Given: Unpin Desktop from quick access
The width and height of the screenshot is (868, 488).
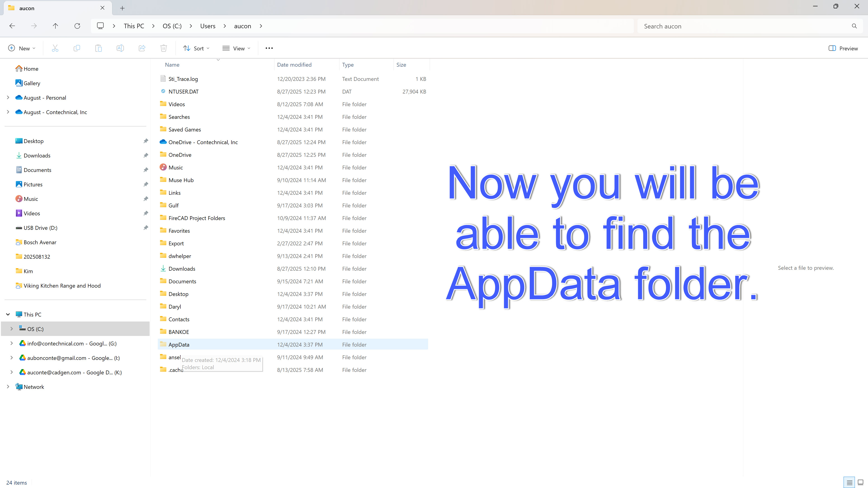Looking at the screenshot, I should pyautogui.click(x=146, y=141).
